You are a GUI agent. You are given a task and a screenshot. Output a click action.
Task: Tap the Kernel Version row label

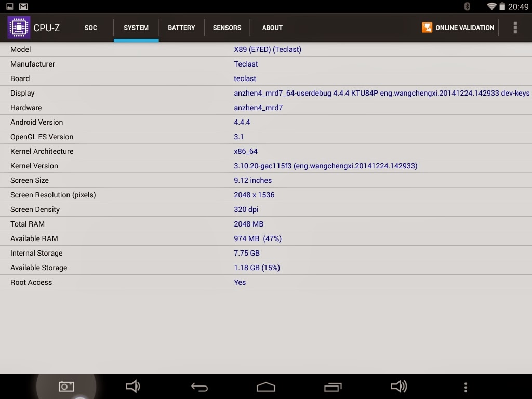(34, 166)
